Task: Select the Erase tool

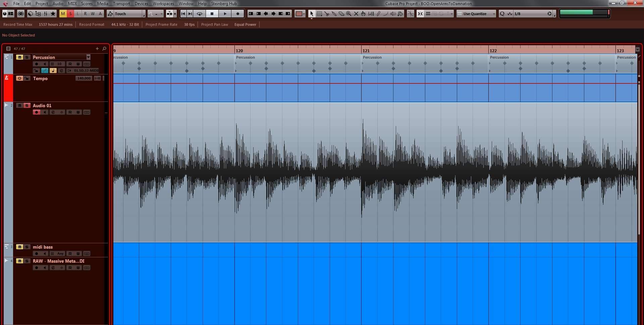Action: [341, 14]
